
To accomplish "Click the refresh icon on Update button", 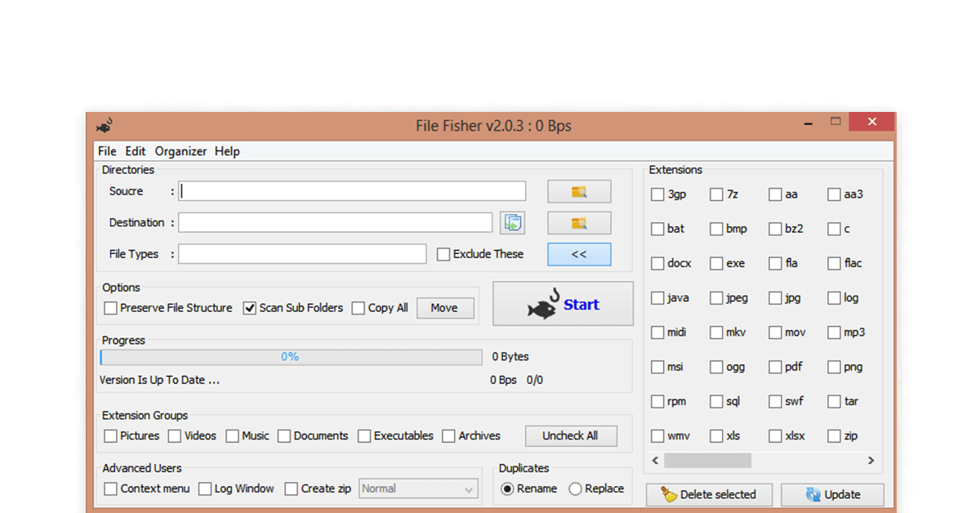I will [x=811, y=494].
